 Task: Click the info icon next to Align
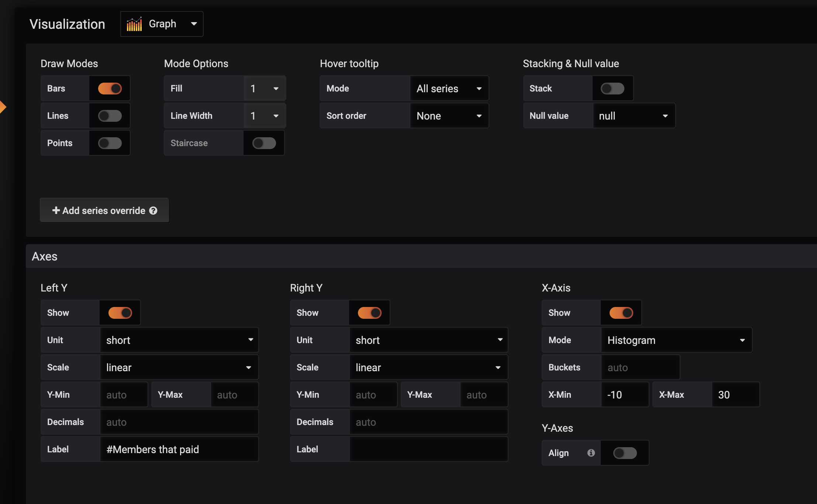pyautogui.click(x=590, y=453)
